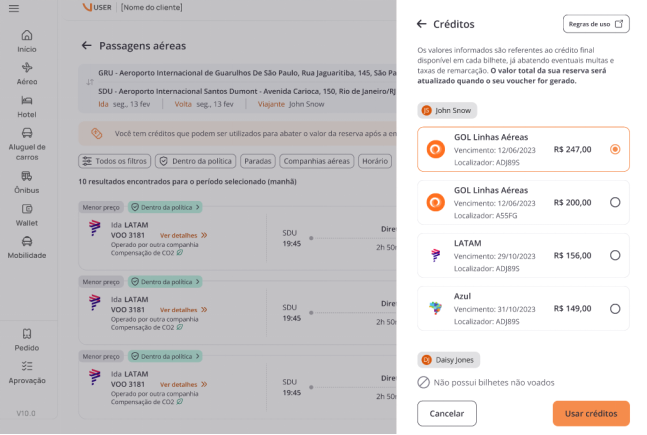
Task: Click the Cancelar button
Action: (x=447, y=413)
